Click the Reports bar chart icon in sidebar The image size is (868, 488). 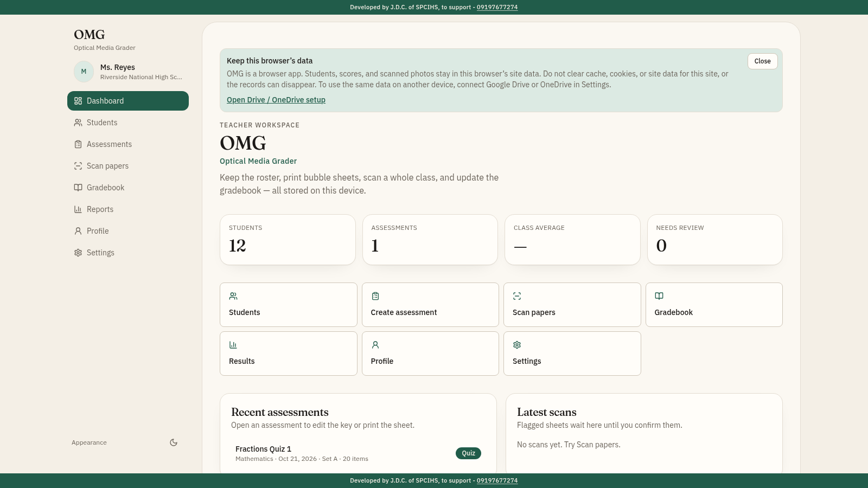pos(78,209)
